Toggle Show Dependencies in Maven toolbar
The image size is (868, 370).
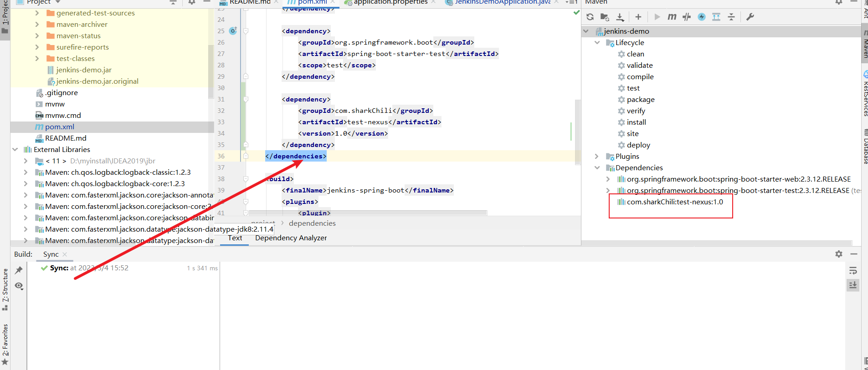pos(716,17)
